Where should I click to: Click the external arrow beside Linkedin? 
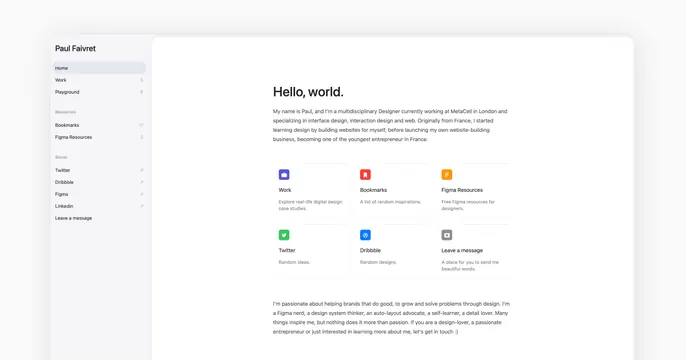[x=141, y=206]
